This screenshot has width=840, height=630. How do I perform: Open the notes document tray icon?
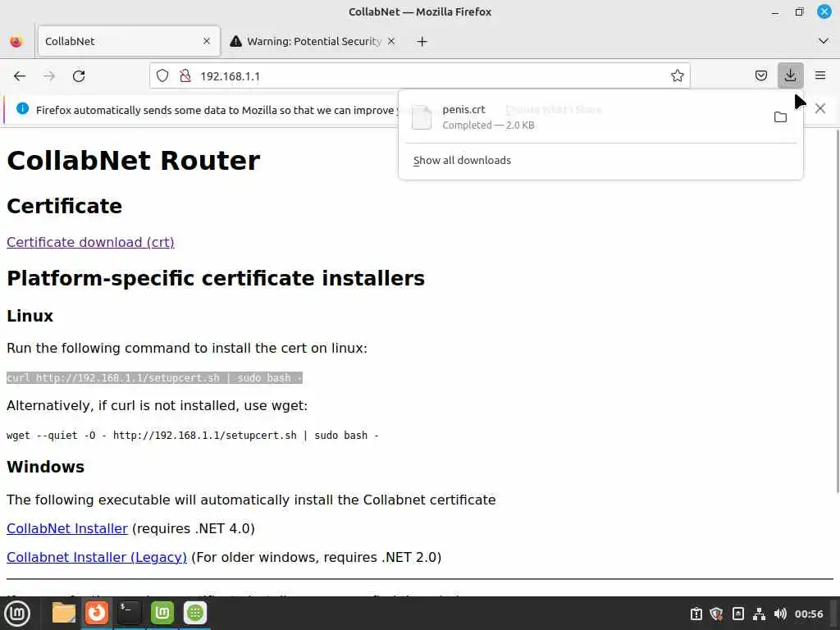pos(737,614)
